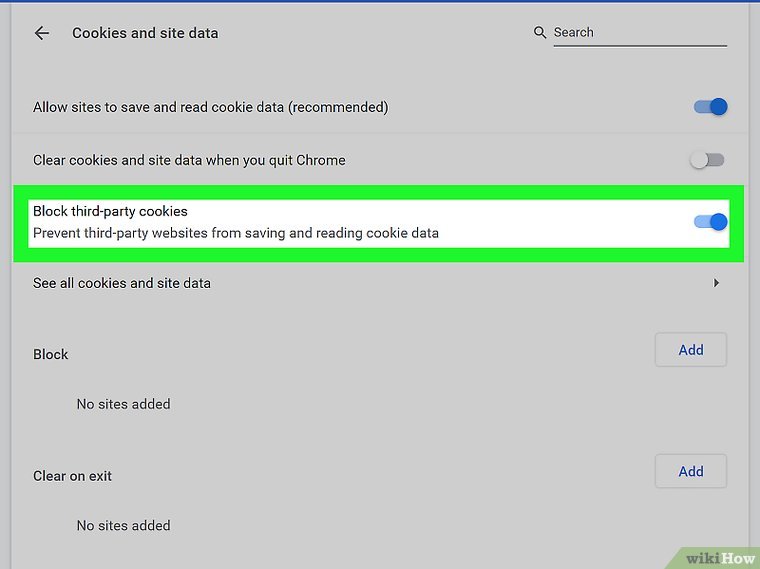Enable clear cookies when quitting Chrome toggle

[707, 160]
